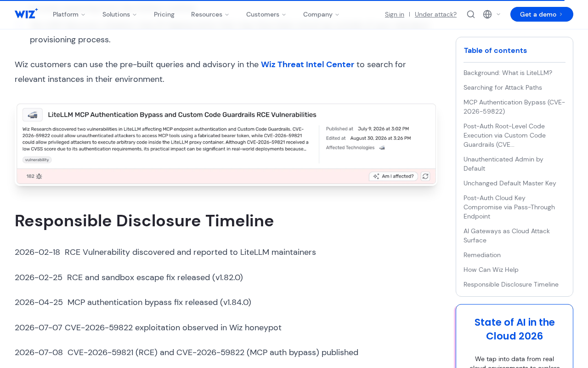The height and width of the screenshot is (368, 588).
Task: Click the 2026-07-07 honeypot exploitation entry
Action: (x=148, y=328)
